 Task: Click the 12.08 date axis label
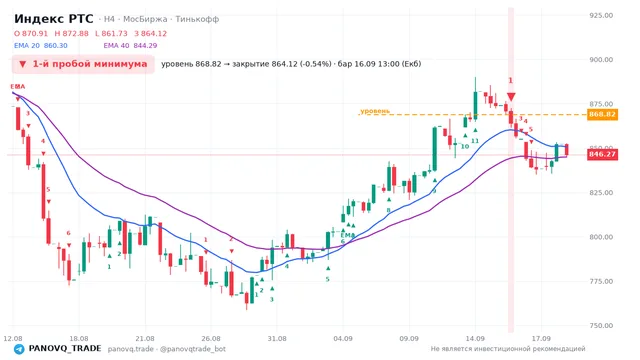[x=13, y=339]
